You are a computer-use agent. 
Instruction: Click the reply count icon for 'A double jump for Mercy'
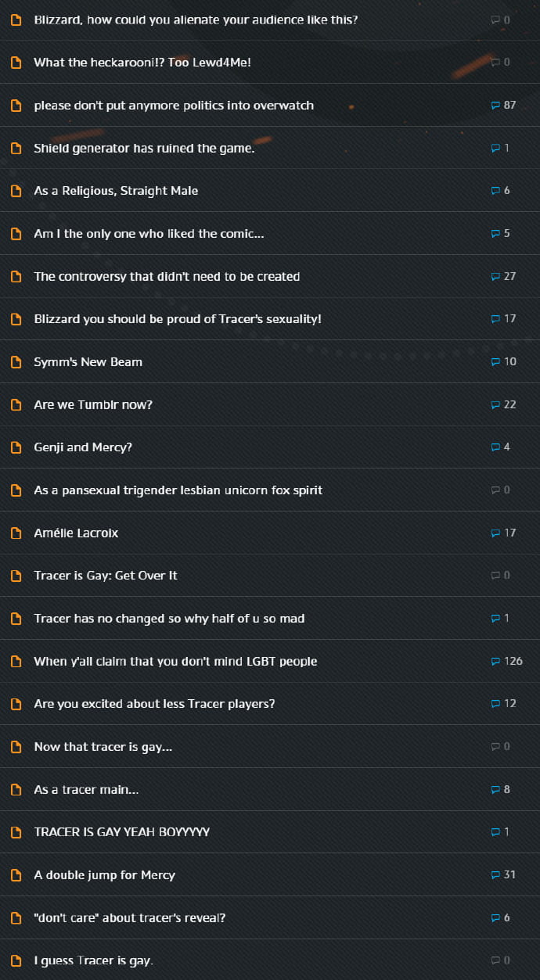coord(495,874)
